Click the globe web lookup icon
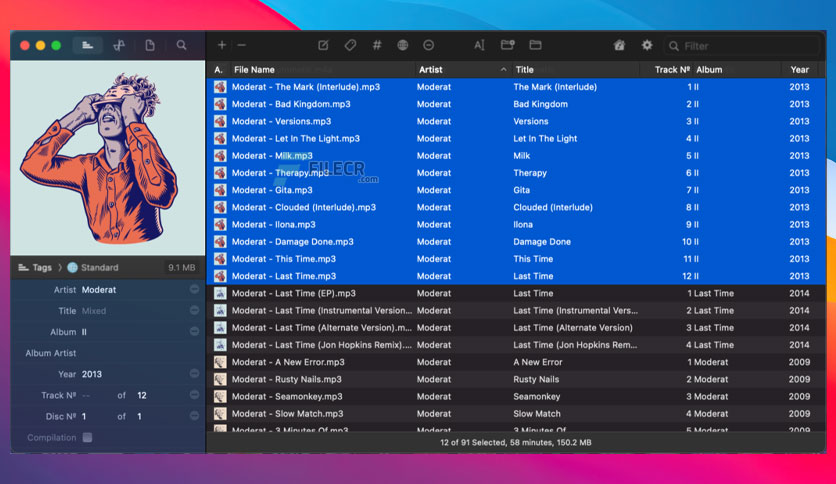The height and width of the screenshot is (484, 836). tap(403, 45)
